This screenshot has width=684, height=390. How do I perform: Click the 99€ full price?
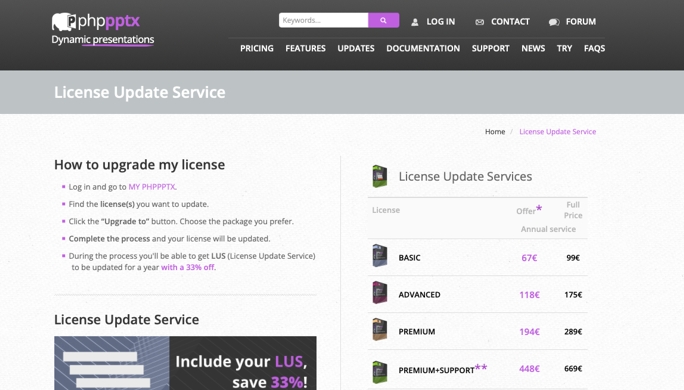pyautogui.click(x=573, y=258)
